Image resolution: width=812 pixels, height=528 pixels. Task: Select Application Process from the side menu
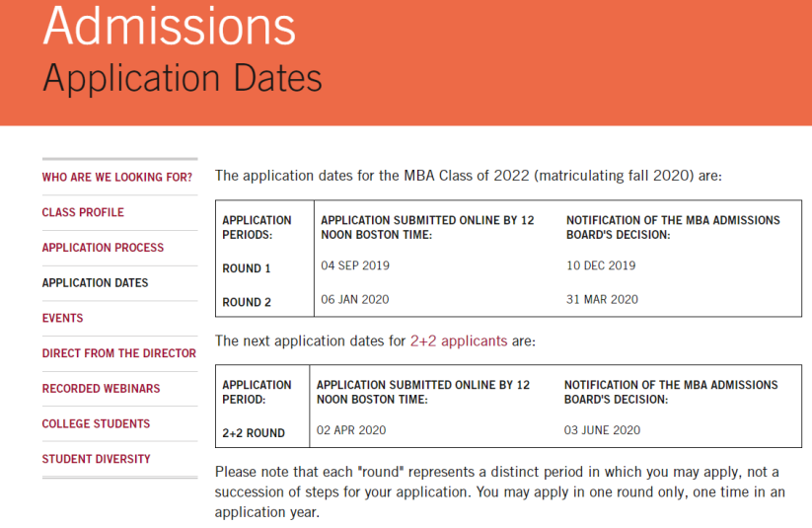tap(103, 248)
